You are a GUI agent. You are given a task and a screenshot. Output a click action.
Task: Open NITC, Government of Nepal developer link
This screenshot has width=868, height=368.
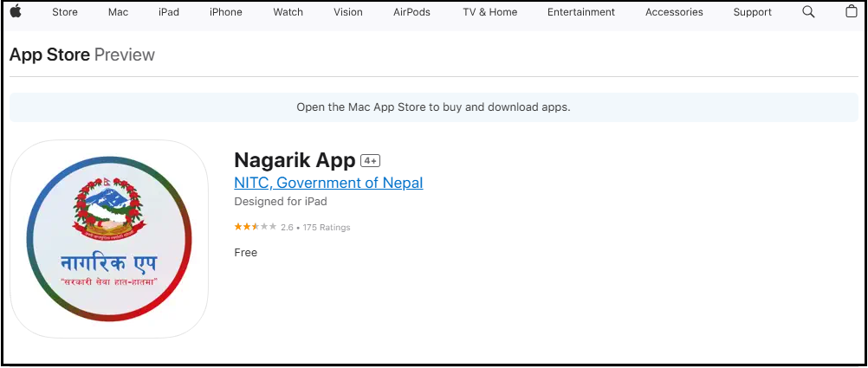tap(328, 183)
